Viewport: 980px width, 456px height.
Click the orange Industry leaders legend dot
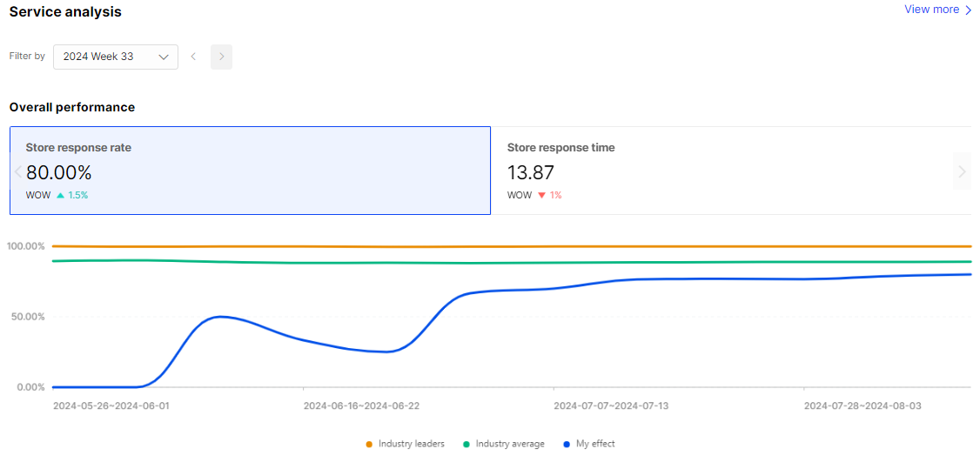click(x=369, y=444)
